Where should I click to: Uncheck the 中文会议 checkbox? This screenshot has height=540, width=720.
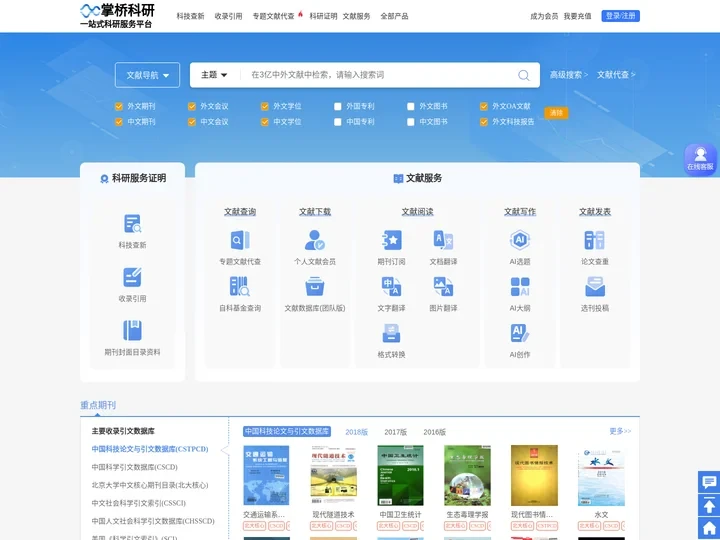point(192,122)
